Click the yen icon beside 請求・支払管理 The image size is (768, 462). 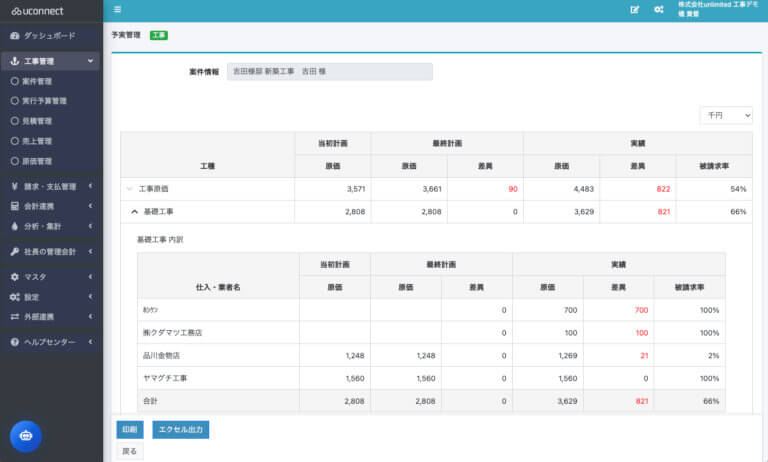pos(15,186)
